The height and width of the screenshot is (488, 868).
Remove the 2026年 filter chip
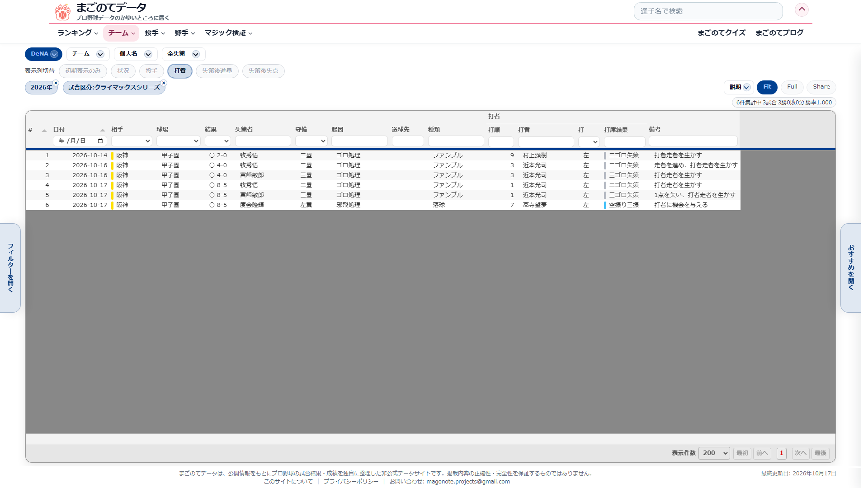[x=56, y=83]
